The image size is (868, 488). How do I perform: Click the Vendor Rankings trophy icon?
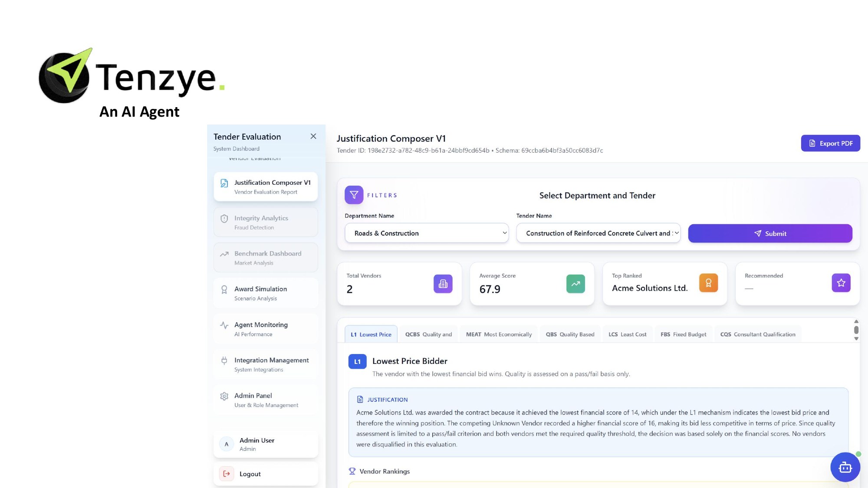[352, 471]
